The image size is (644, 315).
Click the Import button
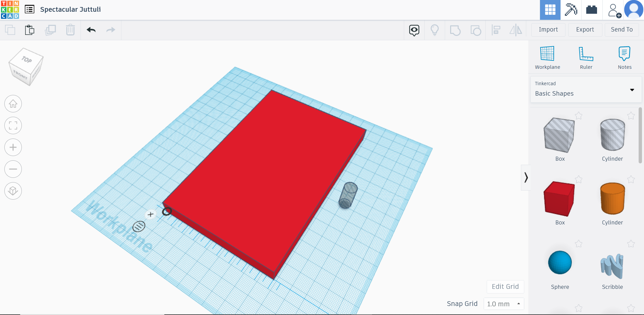click(548, 30)
